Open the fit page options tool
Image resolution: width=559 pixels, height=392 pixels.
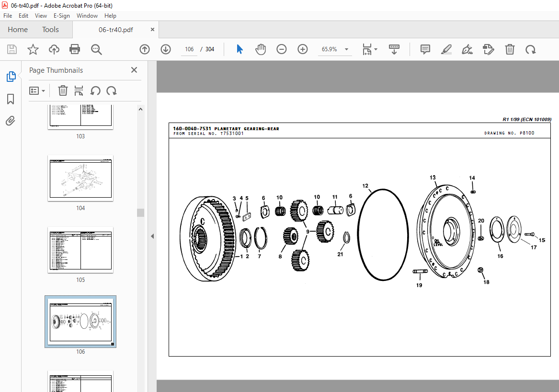(367, 49)
